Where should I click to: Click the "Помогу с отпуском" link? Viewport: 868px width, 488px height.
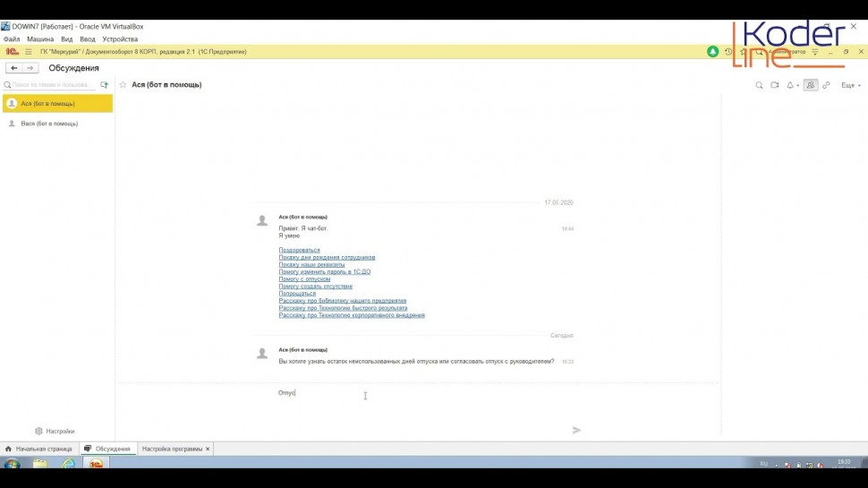(x=304, y=279)
